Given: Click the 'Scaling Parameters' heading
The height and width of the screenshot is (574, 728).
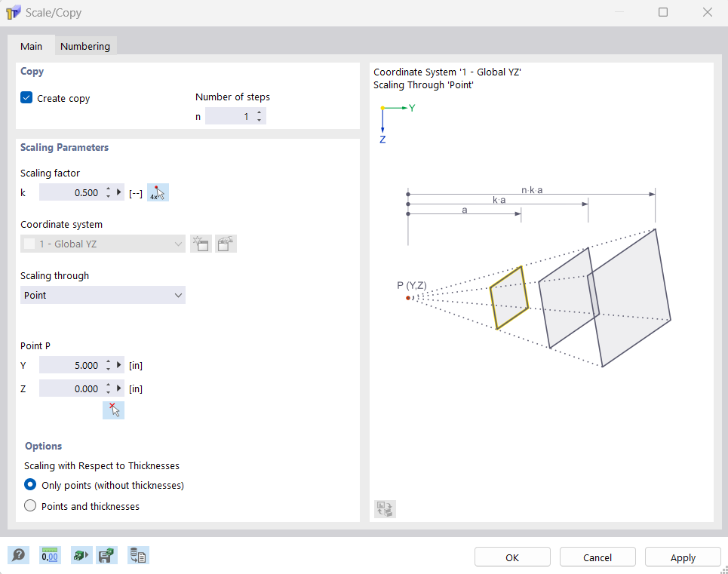Looking at the screenshot, I should (x=65, y=147).
